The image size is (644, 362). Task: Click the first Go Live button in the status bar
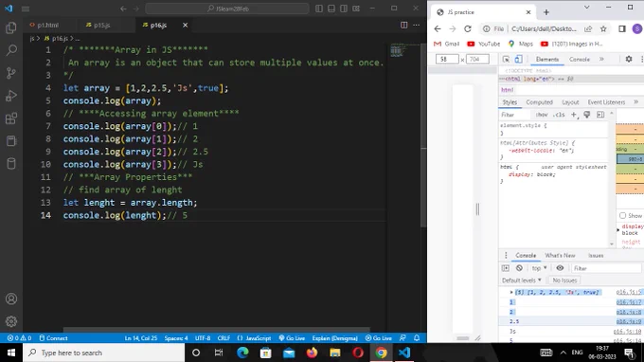point(292,338)
